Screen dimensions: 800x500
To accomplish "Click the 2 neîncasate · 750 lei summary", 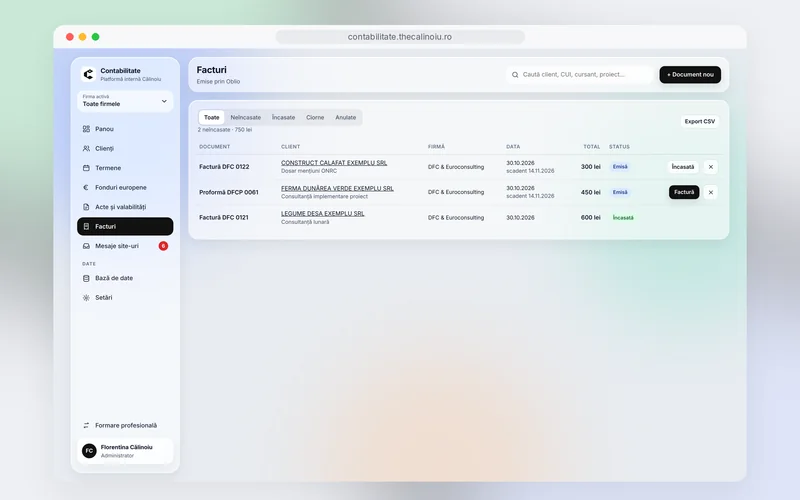I will point(224,130).
